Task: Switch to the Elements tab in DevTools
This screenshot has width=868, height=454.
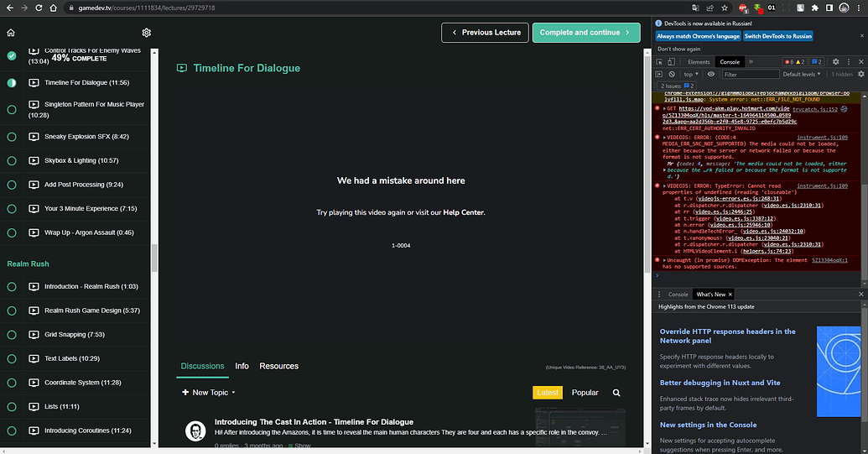Action: pos(698,62)
